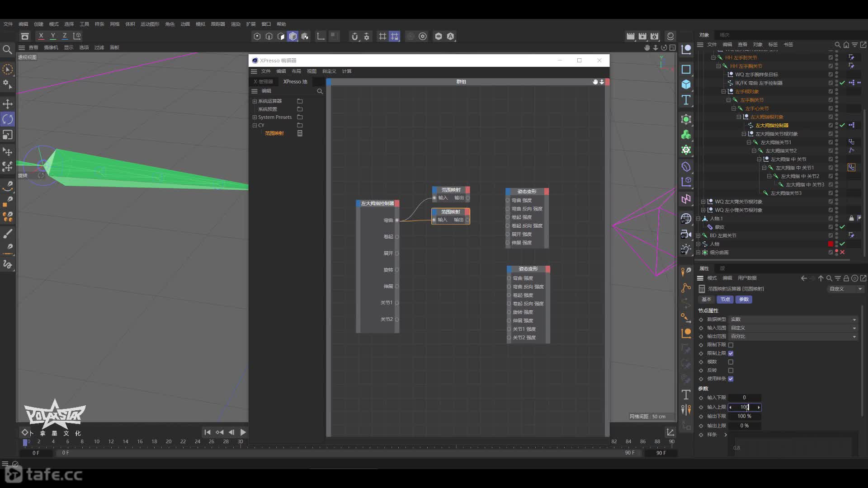Toggle the snap enable icon
Image resolution: width=868 pixels, height=488 pixels.
point(355,37)
